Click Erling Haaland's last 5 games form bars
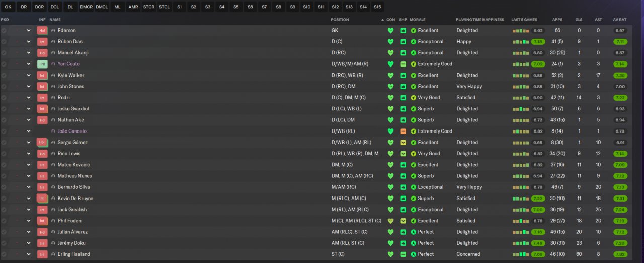 (x=521, y=254)
